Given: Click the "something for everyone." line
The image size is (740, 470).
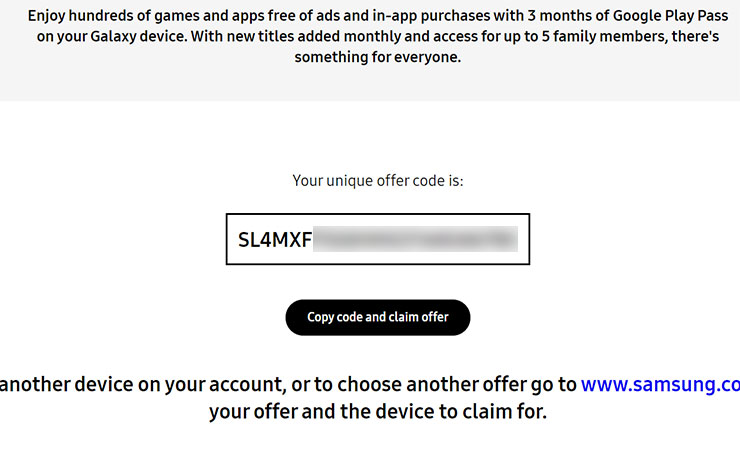Looking at the screenshot, I should point(377,58).
